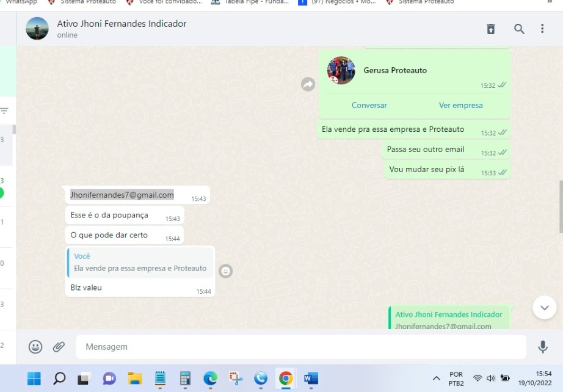Click the forward arrow beside Gerusa Proteauto card
563x392 pixels.
tap(308, 84)
